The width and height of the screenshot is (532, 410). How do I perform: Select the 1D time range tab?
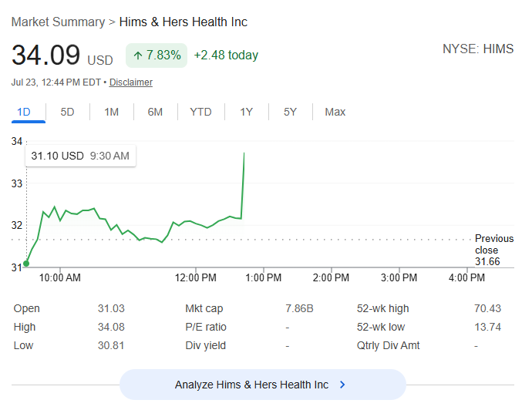tap(24, 112)
